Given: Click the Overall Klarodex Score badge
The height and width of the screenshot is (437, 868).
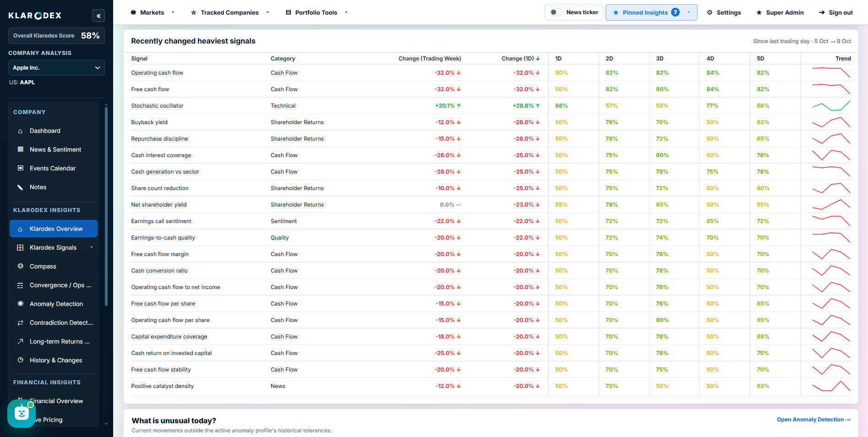Looking at the screenshot, I should tap(56, 36).
